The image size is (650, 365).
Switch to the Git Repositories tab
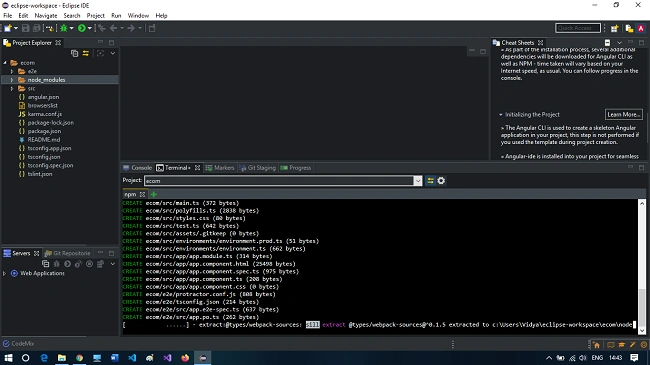click(68, 253)
